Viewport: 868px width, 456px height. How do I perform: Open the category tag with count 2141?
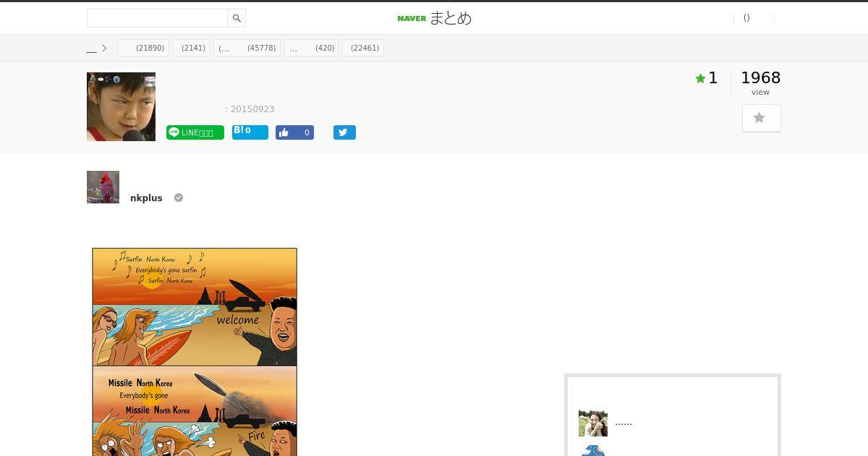click(x=191, y=48)
